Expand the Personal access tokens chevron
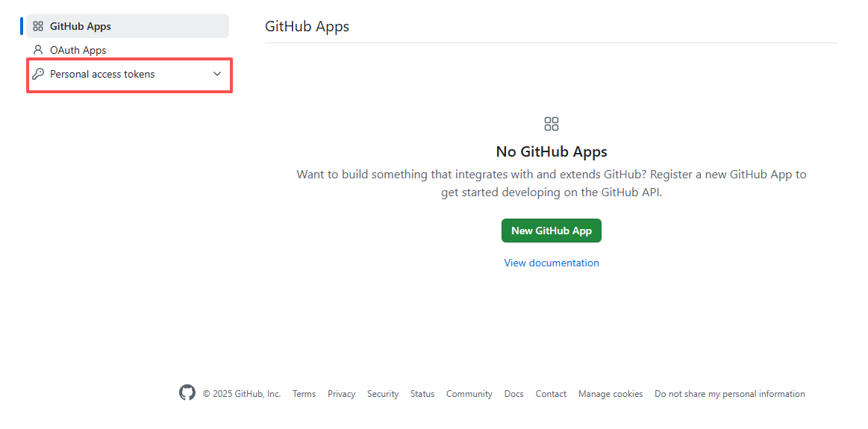The width and height of the screenshot is (868, 429). click(217, 74)
